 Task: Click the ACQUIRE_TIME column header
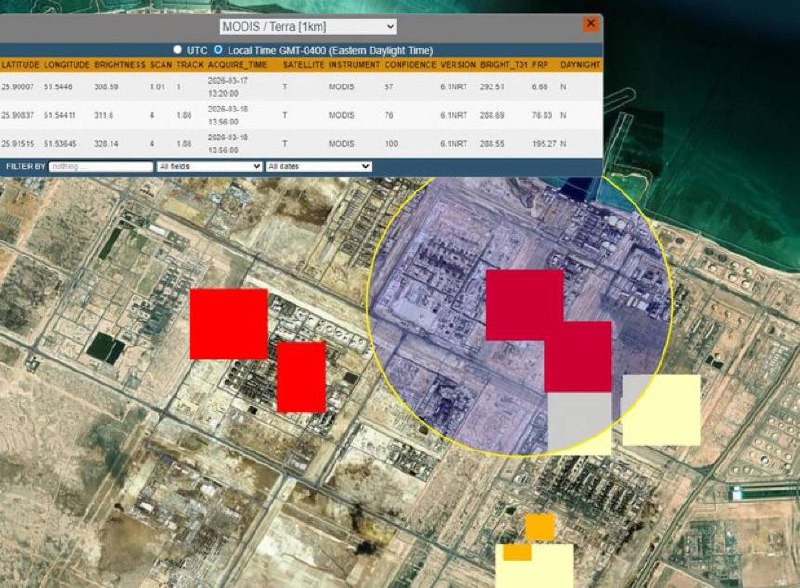pyautogui.click(x=237, y=64)
